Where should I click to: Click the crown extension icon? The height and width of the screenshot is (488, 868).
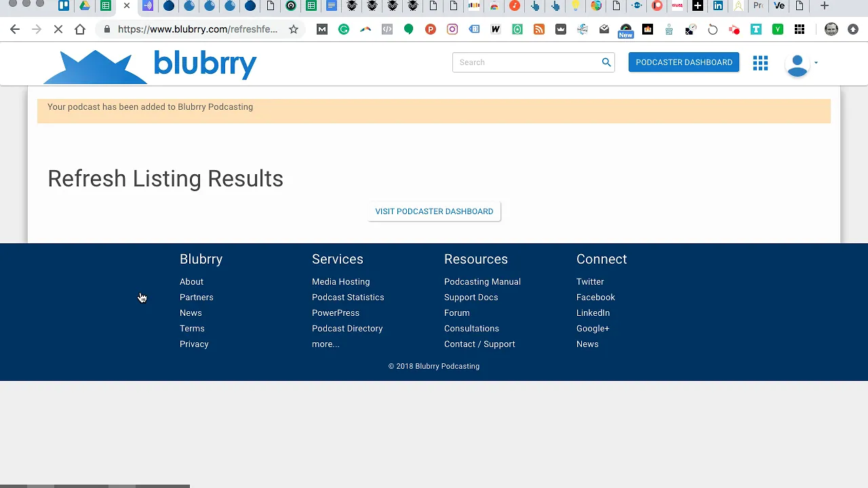(561, 29)
